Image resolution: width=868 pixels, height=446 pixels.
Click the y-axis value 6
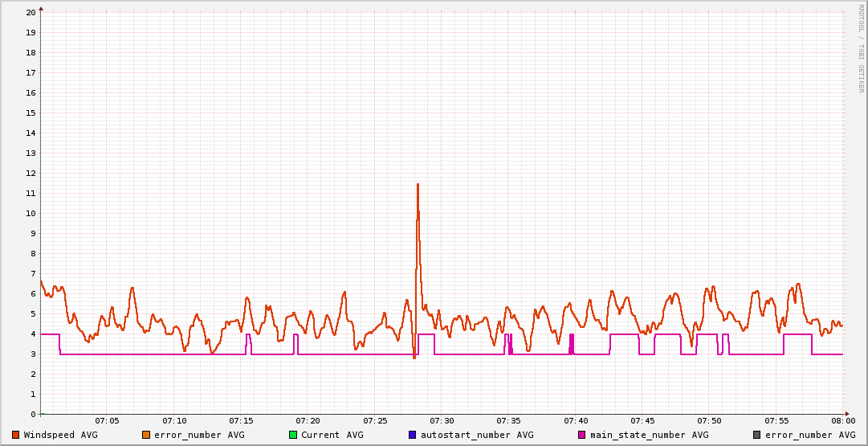[33, 293]
